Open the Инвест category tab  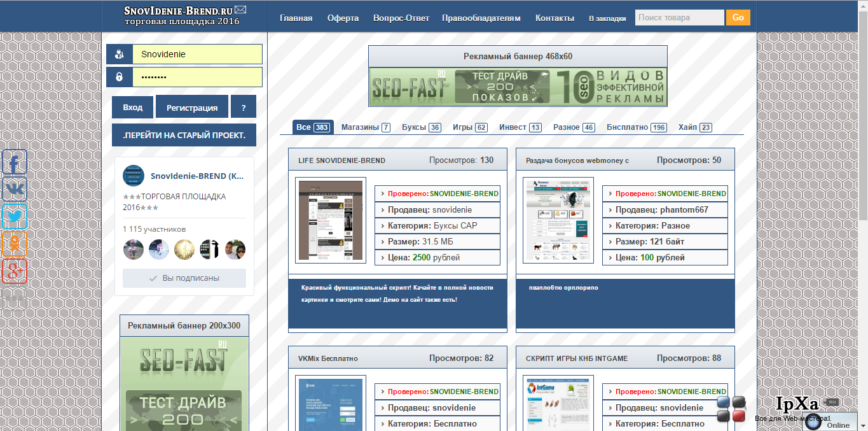[520, 127]
